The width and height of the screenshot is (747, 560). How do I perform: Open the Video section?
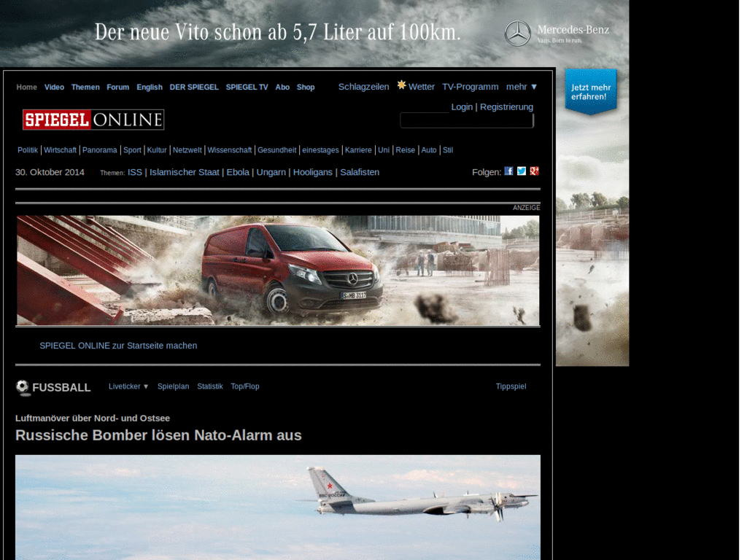click(54, 87)
